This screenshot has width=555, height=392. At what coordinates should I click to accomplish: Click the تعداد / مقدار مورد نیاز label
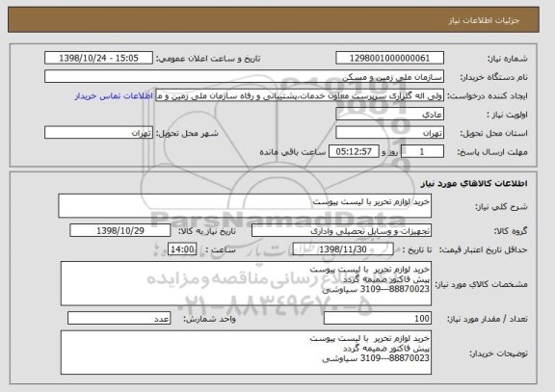[487, 319]
